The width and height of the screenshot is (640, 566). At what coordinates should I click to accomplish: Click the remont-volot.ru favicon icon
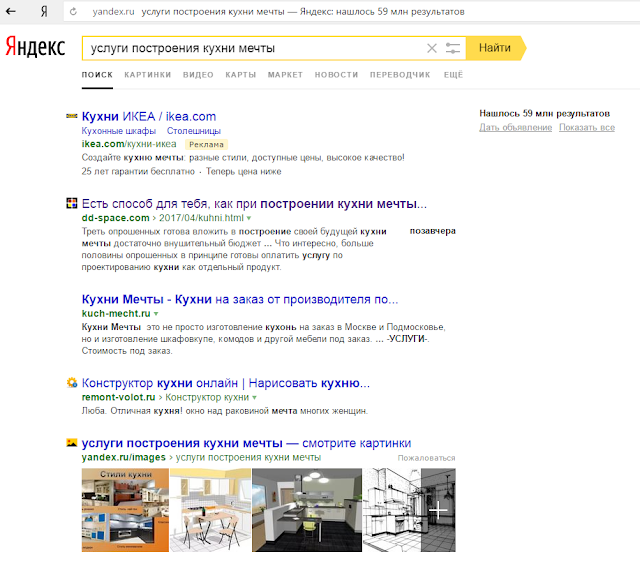click(x=71, y=382)
